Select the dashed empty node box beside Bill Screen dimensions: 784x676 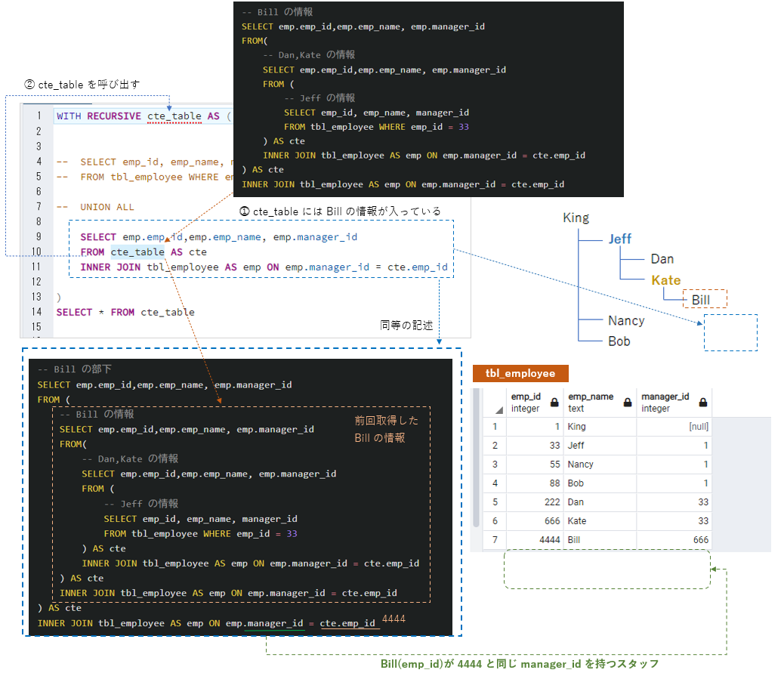(x=730, y=332)
